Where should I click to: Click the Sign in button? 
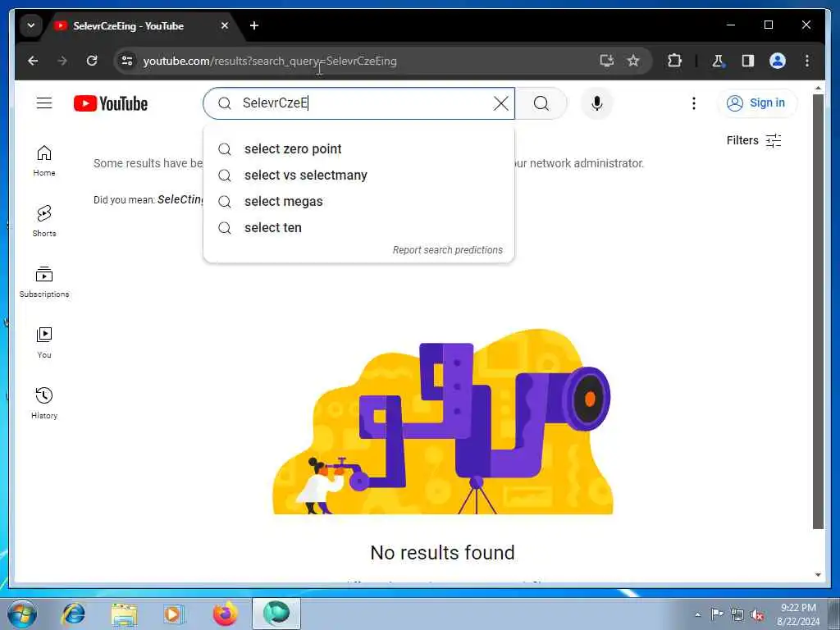(x=756, y=103)
